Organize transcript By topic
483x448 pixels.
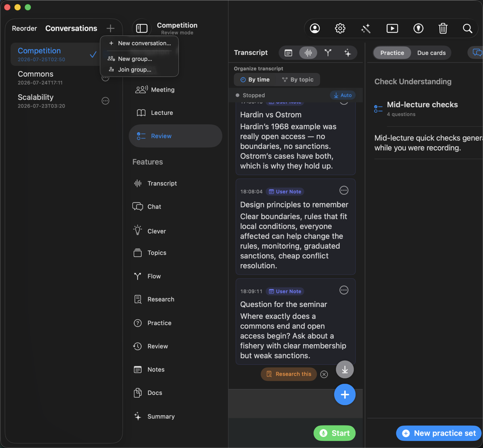[297, 80]
